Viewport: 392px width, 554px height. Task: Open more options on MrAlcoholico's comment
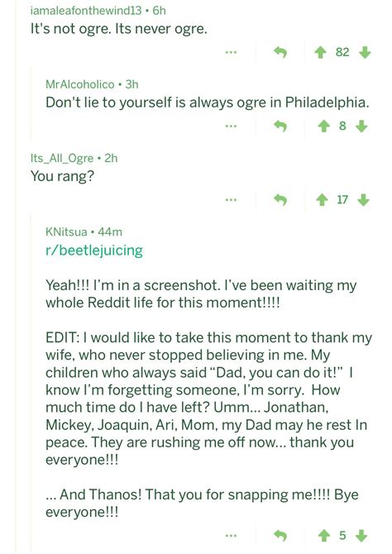[x=231, y=127]
